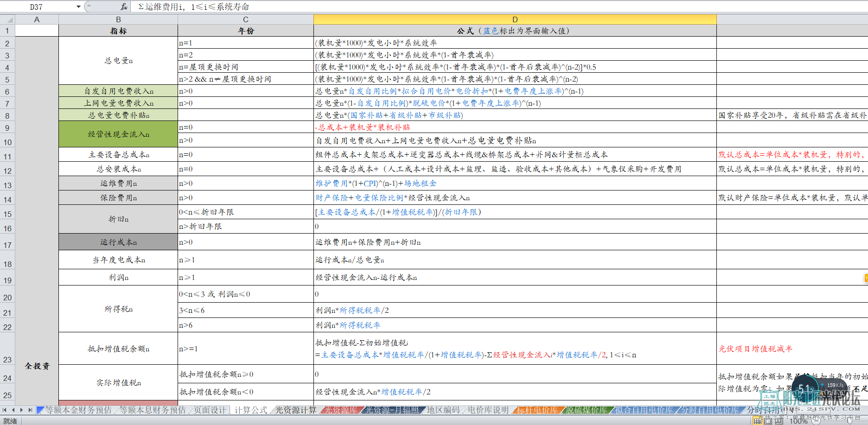Open the Name Box dropdown arrow

(x=78, y=6)
